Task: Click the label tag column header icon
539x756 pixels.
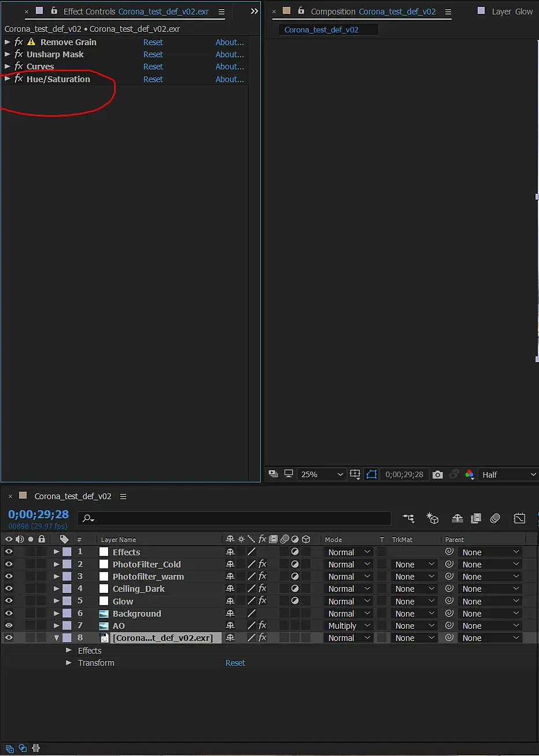Action: [64, 539]
